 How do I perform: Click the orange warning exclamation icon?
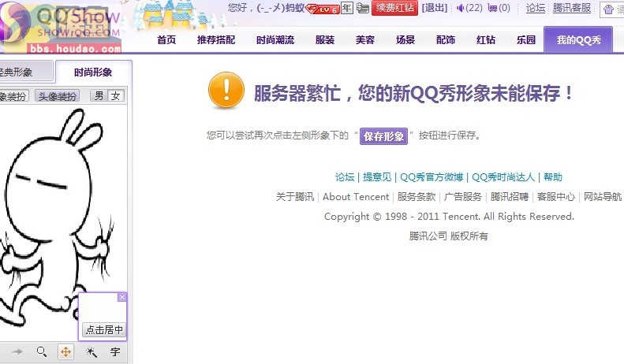226,90
